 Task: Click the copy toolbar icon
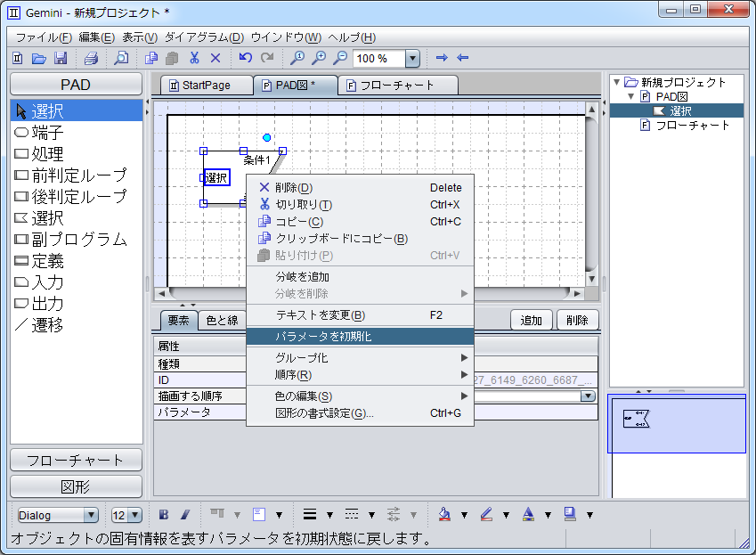coord(150,58)
